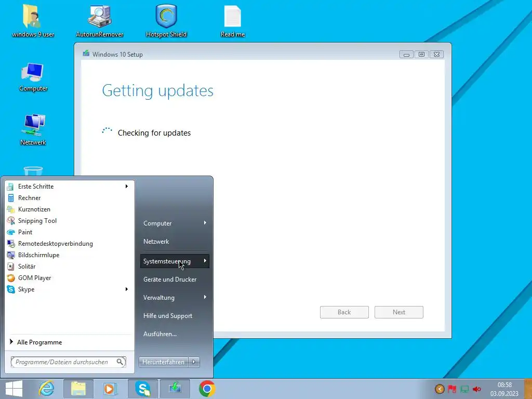This screenshot has width=532, height=399.
Task: Open the Read me file on desktop
Action: (233, 21)
